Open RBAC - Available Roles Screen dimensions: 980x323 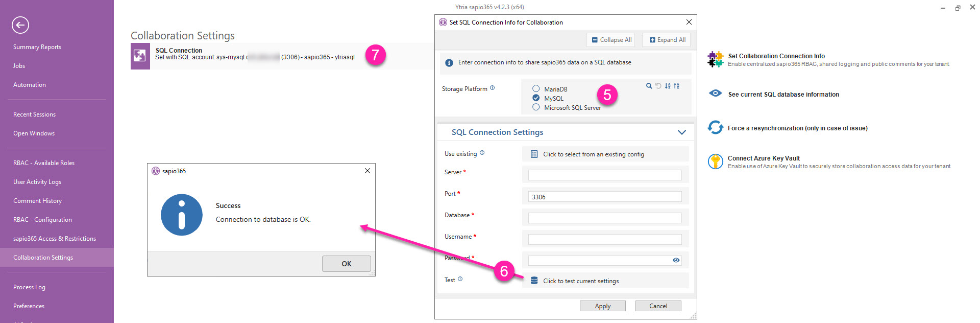(x=44, y=163)
